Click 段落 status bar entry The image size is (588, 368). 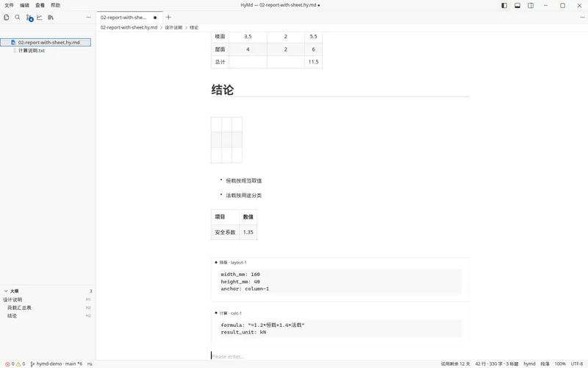click(545, 364)
